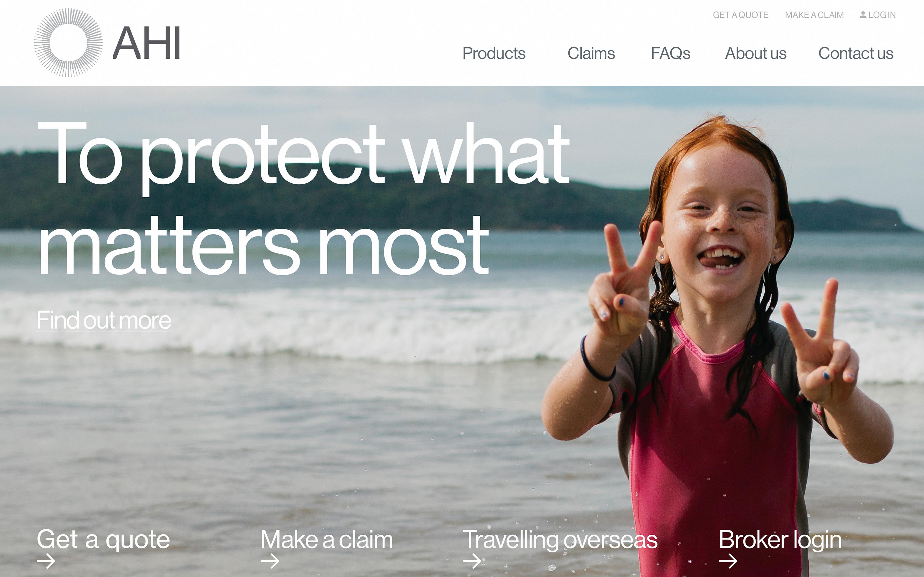Click the arrow under Get a quote
This screenshot has width=924, height=577.
[46, 561]
